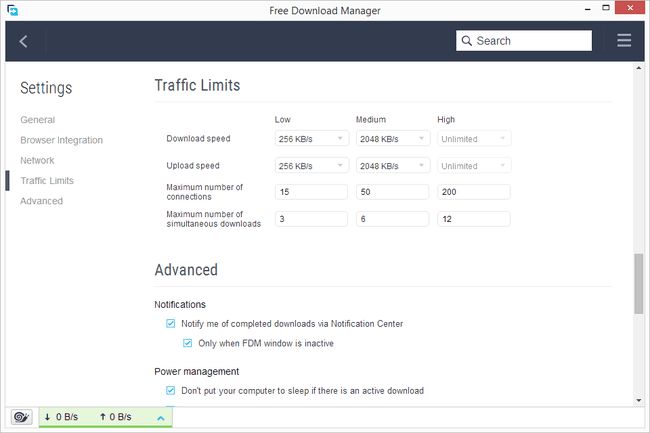
Task: Open the hamburger menu icon
Action: pos(624,41)
